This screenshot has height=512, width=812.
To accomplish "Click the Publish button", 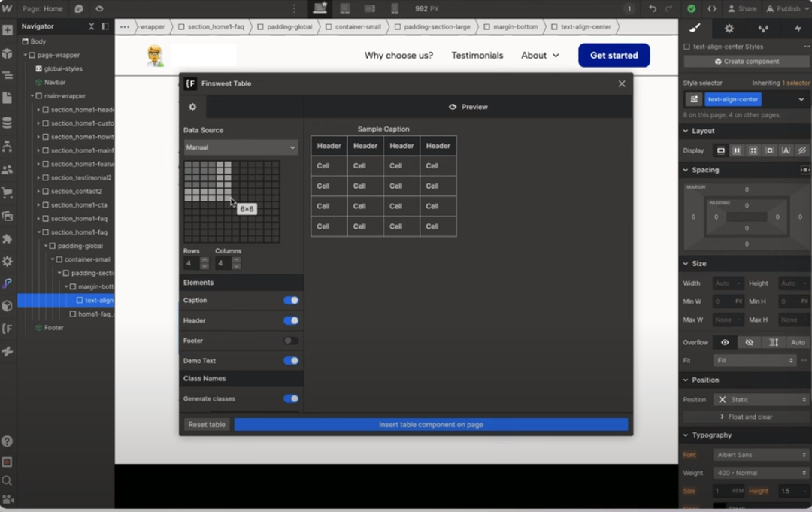I will pyautogui.click(x=786, y=9).
